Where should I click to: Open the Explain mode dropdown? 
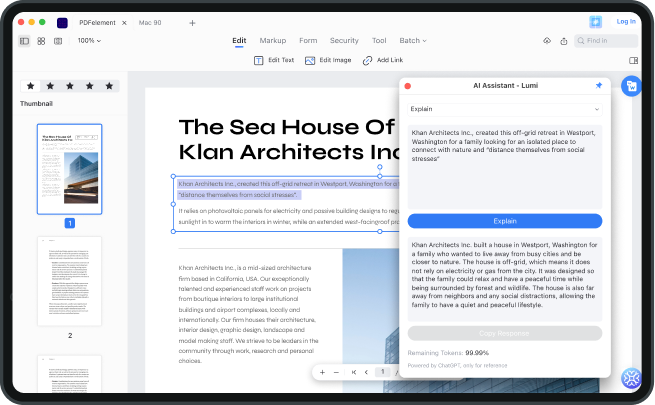(x=505, y=109)
